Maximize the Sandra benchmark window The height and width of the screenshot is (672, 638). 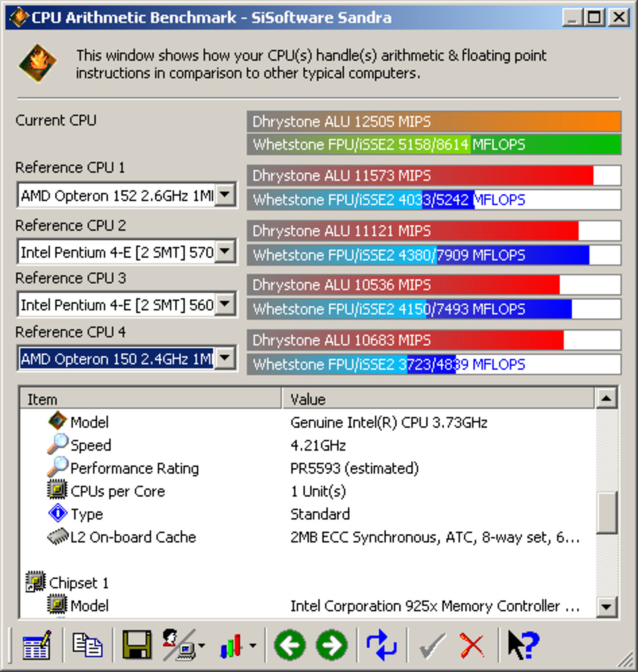[594, 18]
